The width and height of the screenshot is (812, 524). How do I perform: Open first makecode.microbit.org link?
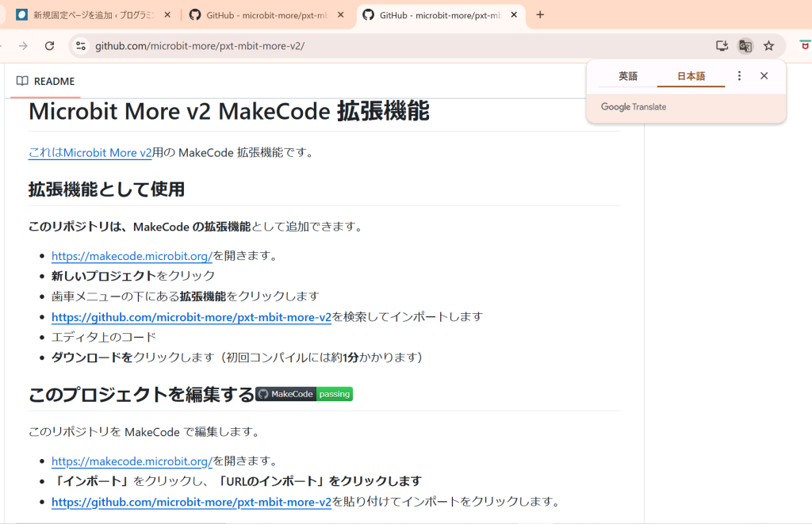click(x=132, y=255)
